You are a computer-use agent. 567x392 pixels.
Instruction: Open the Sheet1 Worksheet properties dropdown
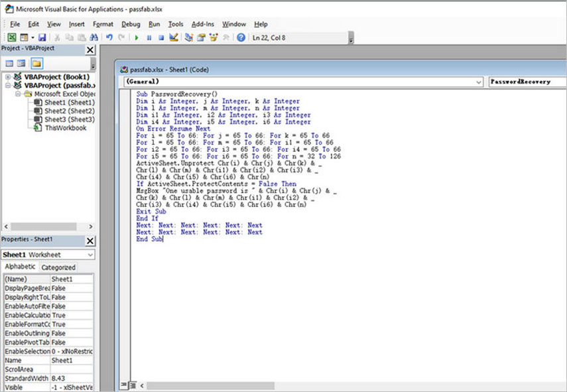pos(90,255)
